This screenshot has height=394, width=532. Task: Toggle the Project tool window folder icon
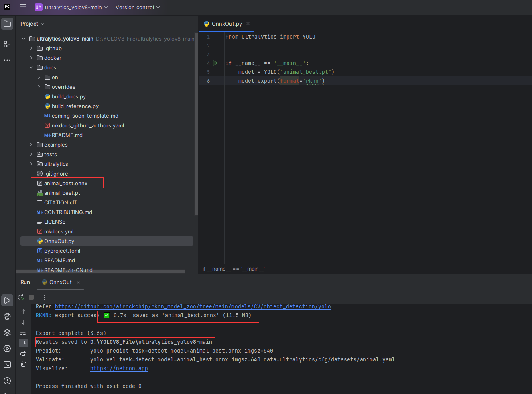click(7, 24)
